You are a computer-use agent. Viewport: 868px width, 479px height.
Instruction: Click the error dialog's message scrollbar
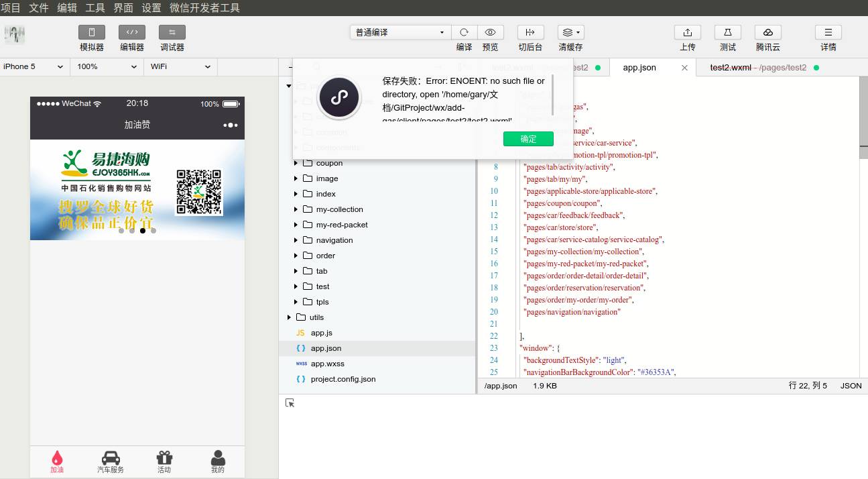click(x=552, y=95)
